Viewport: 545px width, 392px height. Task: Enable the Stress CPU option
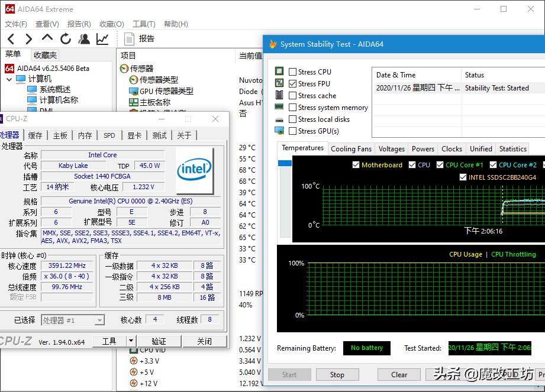[x=293, y=72]
